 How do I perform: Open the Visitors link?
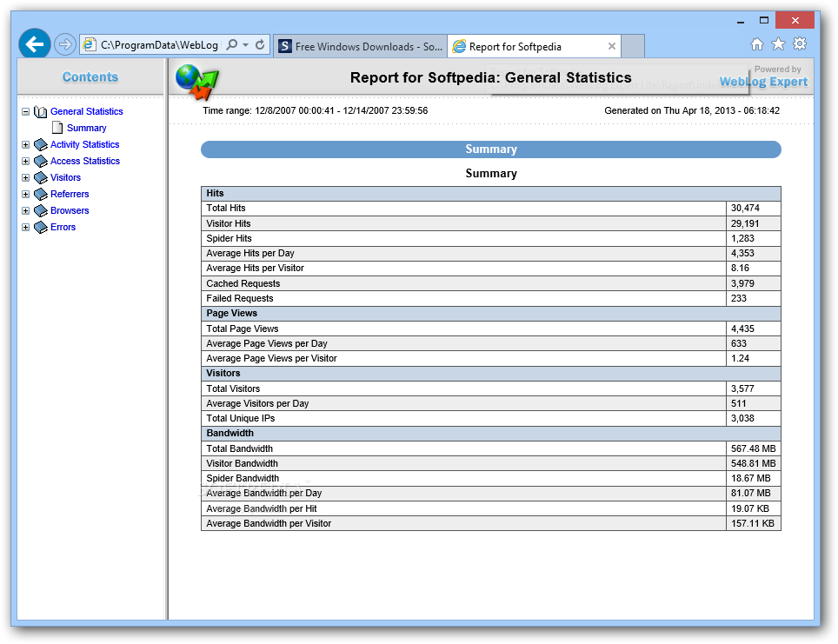click(65, 177)
